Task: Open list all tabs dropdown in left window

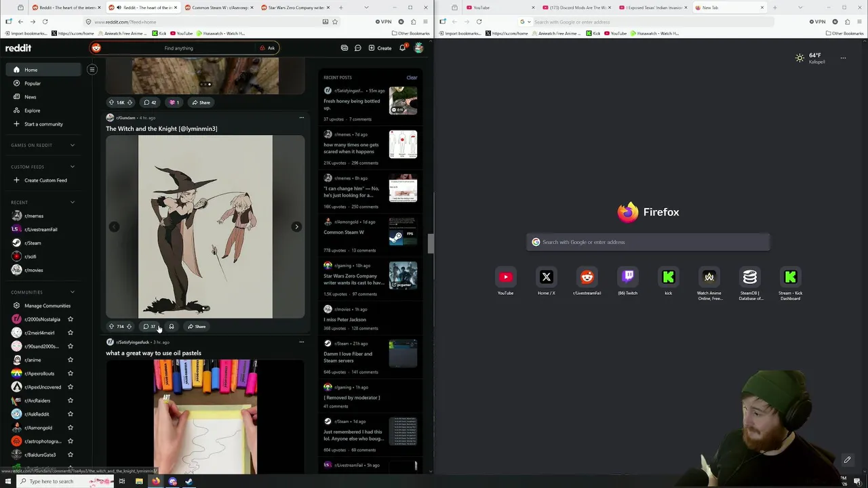Action: pos(367,7)
